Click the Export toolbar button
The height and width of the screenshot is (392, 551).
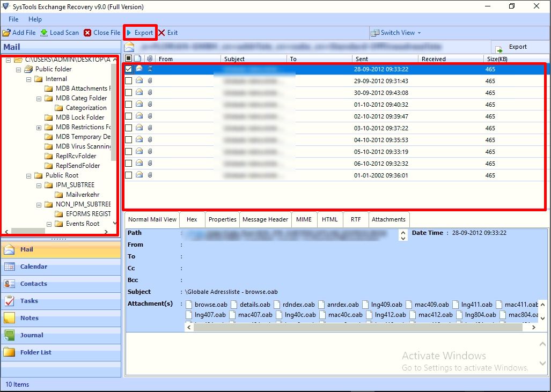[x=140, y=33]
